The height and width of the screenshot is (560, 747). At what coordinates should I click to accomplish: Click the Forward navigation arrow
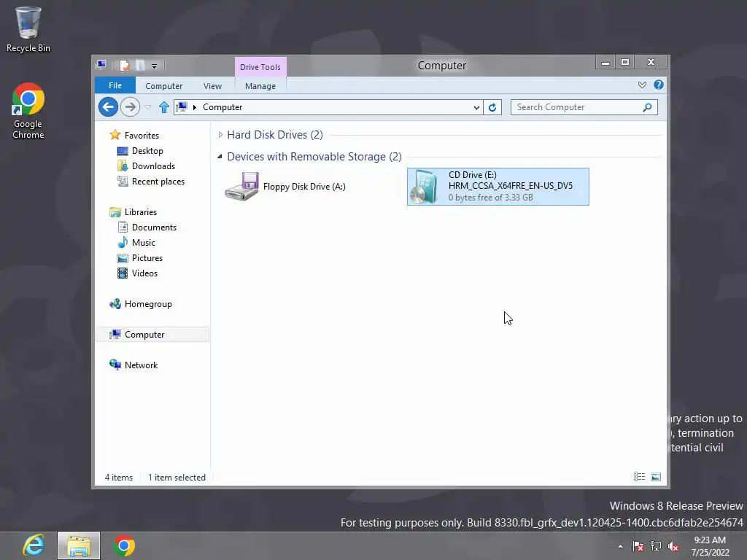click(x=130, y=106)
